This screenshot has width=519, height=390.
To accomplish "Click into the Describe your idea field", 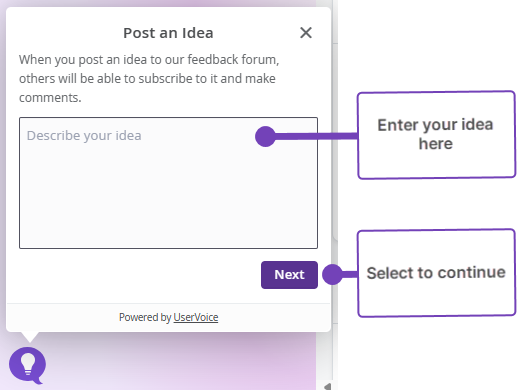I will pos(168,183).
